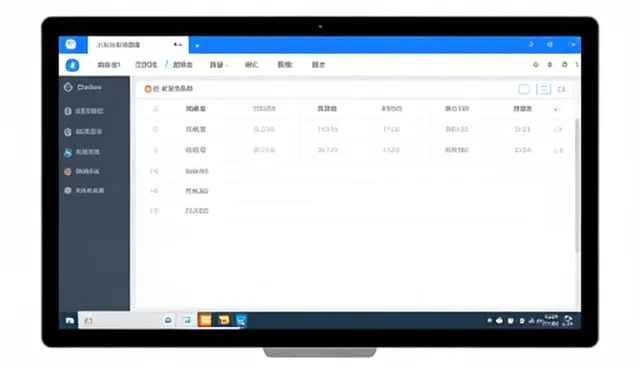This screenshot has height=368, width=640.
Task: Expand the fourth navigation menu item with dropdown arrow
Action: point(219,65)
